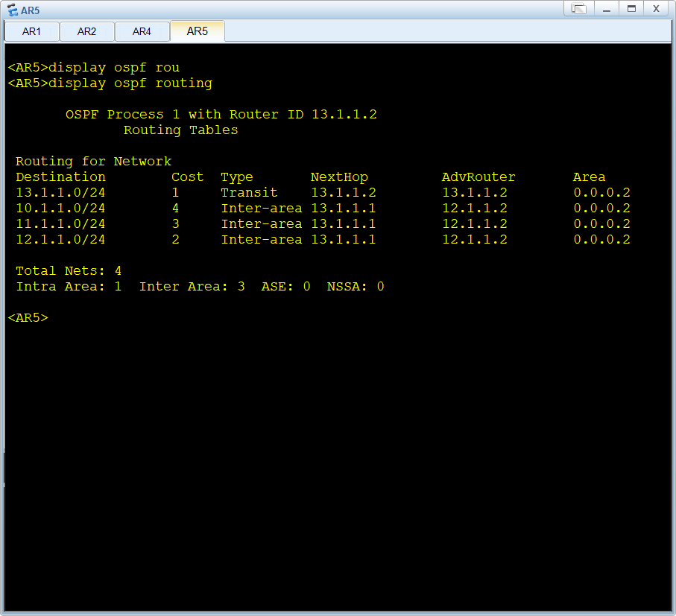Click the destination 10.1.1.0/24 entry
676x616 pixels.
61,209
